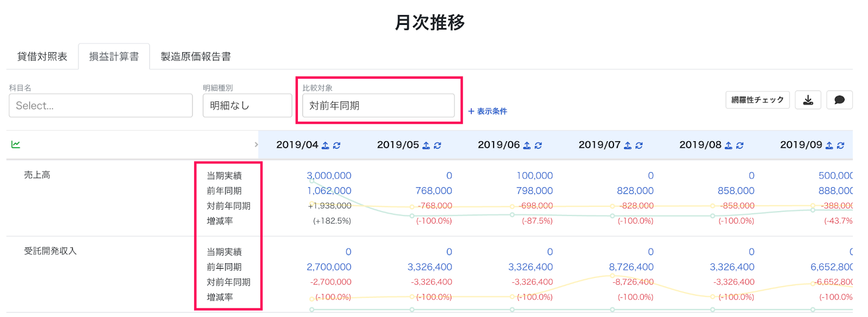Open the comment bubble button

click(839, 100)
